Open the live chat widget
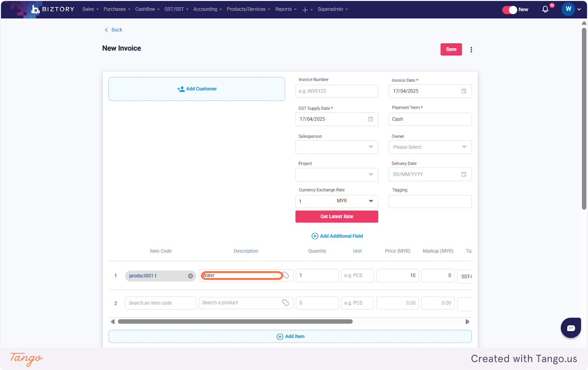The height and width of the screenshot is (370, 588). [x=571, y=328]
